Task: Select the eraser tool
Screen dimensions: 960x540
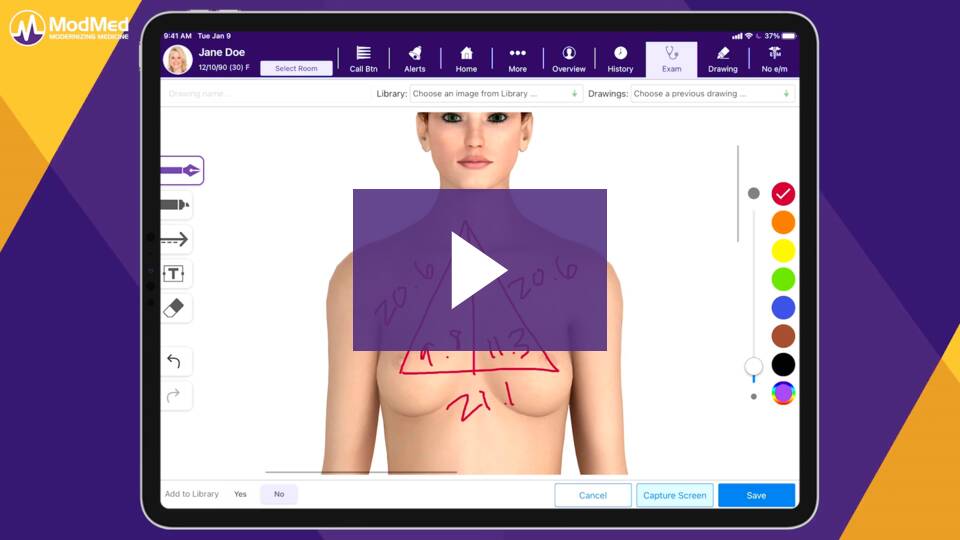Action: 176,308
